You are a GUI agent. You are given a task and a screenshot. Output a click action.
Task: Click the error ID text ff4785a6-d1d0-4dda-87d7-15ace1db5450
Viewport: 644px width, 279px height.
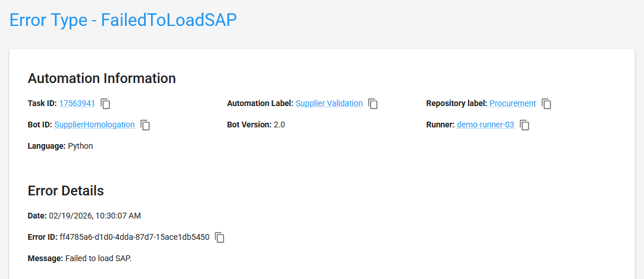tap(134, 237)
